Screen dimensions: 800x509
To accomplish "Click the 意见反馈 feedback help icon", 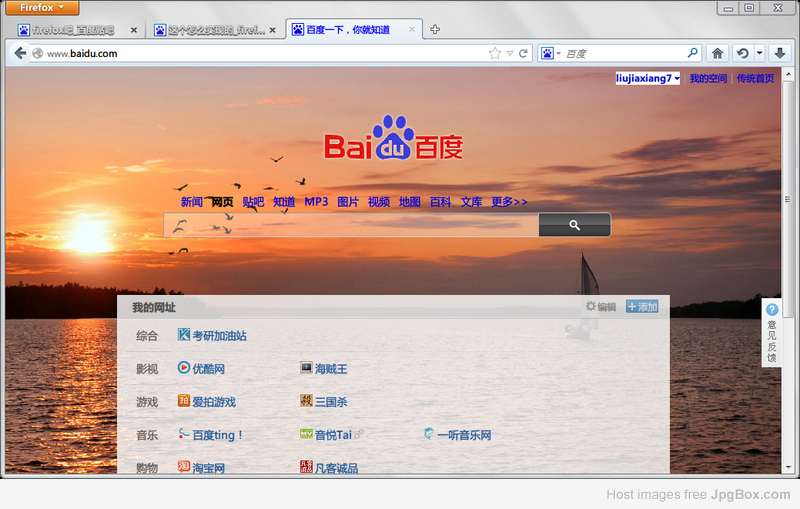I will [772, 310].
